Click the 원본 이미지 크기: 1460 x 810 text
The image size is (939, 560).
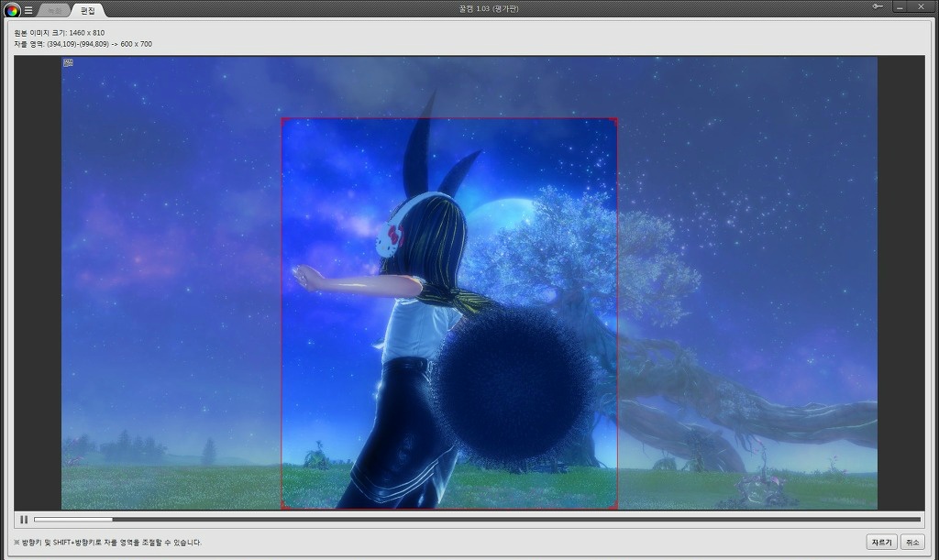click(60, 33)
